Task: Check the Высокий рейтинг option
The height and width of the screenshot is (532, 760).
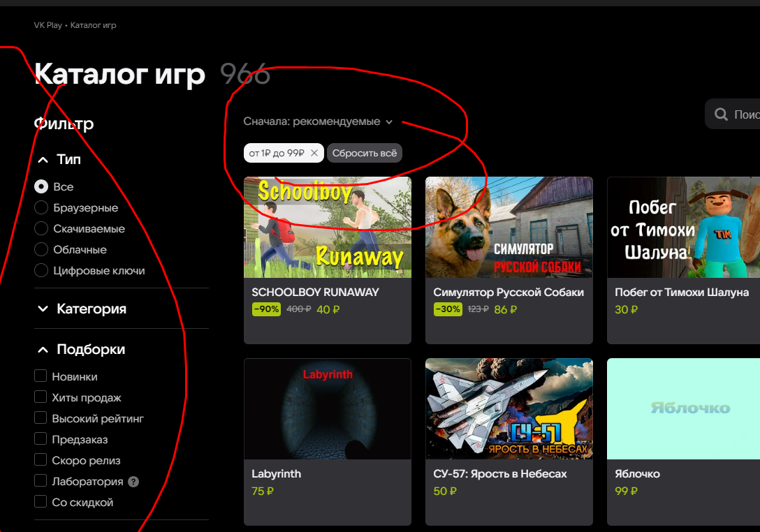Action: (x=41, y=418)
